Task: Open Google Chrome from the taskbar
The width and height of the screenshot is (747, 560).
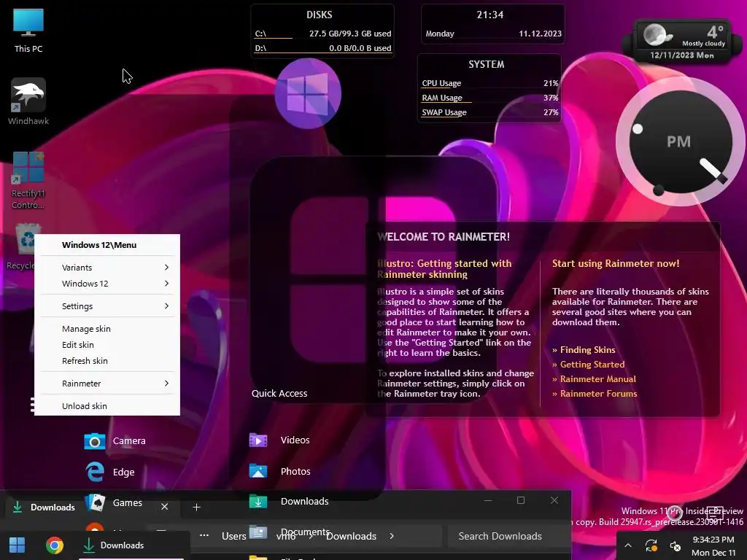Action: tap(54, 545)
